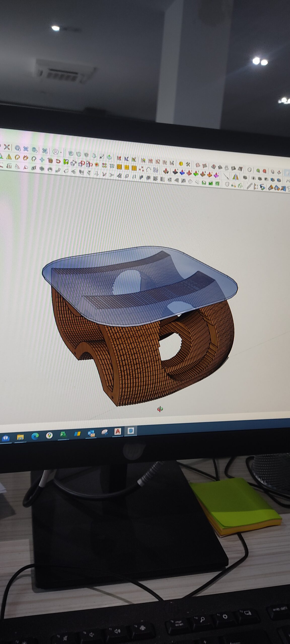Toggle the first teal cube display style
The height and width of the screenshot is (644, 290).
(x=71, y=153)
